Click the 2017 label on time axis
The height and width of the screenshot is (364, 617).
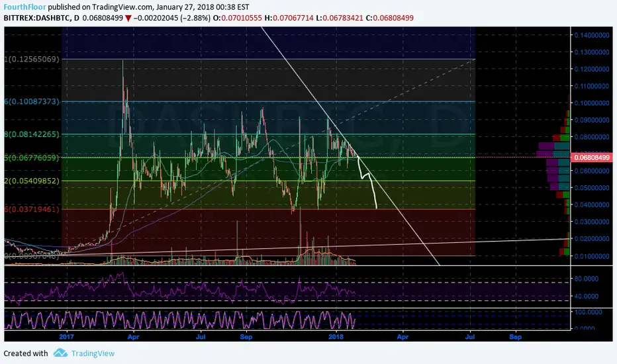66,337
